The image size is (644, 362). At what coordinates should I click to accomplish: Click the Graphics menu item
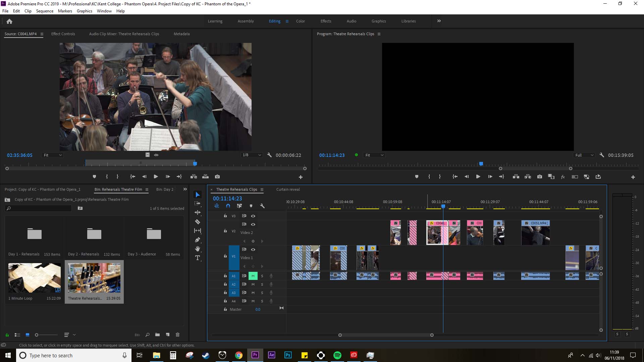coord(85,11)
